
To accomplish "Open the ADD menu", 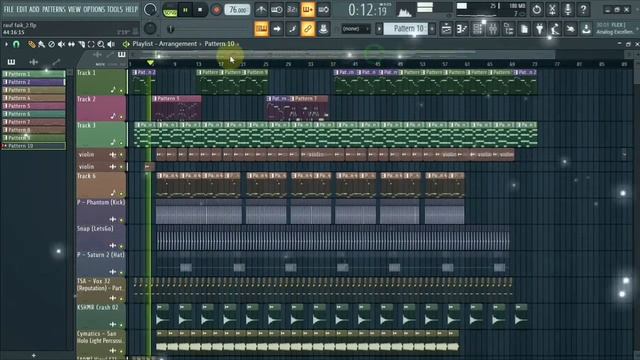I will tap(35, 9).
